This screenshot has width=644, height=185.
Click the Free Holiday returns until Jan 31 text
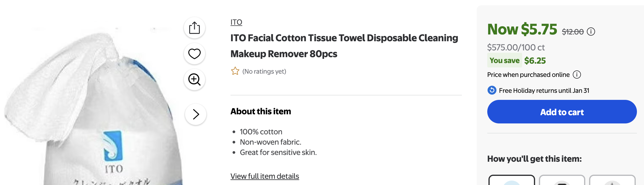[544, 90]
